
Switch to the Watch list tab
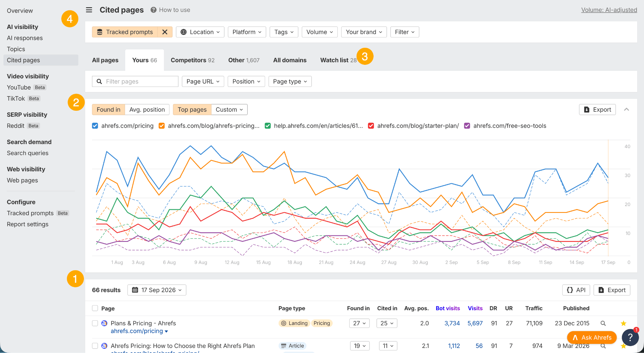pyautogui.click(x=338, y=60)
